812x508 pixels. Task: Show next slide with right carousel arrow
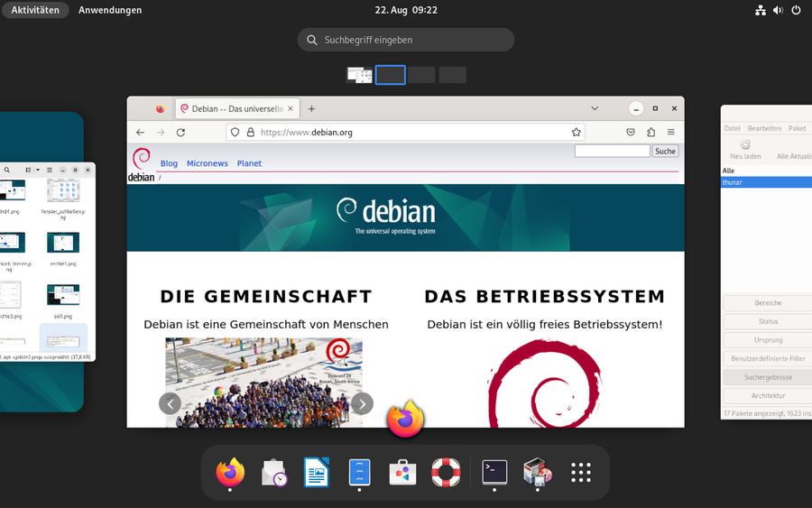(x=362, y=403)
